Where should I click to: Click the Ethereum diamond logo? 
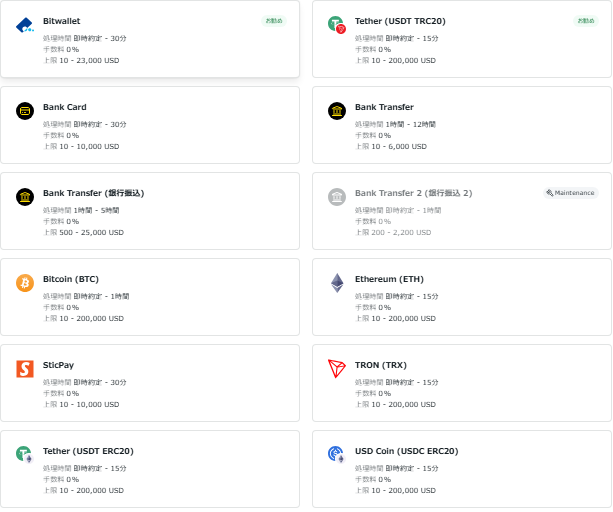[x=337, y=283]
